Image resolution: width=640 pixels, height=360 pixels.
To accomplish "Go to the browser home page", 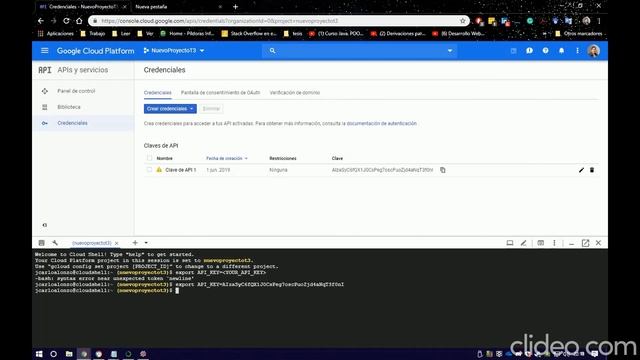I will click(79, 21).
